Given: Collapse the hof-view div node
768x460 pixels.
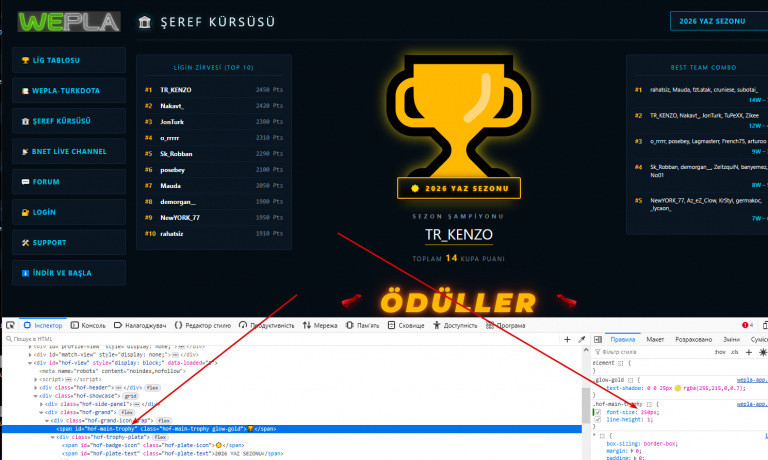Looking at the screenshot, I should click(x=30, y=363).
